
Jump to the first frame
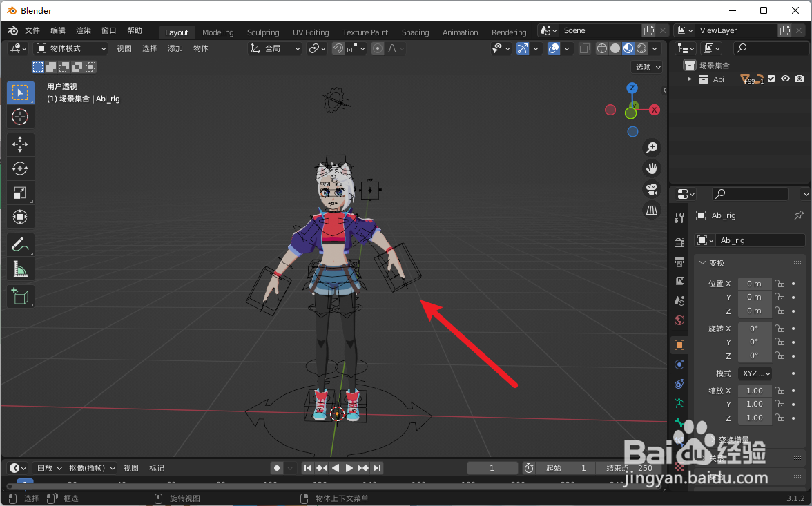pyautogui.click(x=308, y=468)
